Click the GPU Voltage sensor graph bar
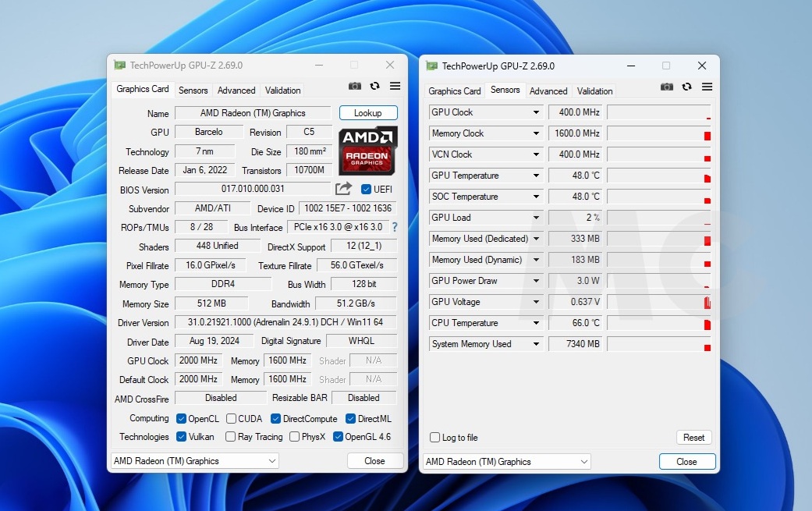 [x=658, y=302]
